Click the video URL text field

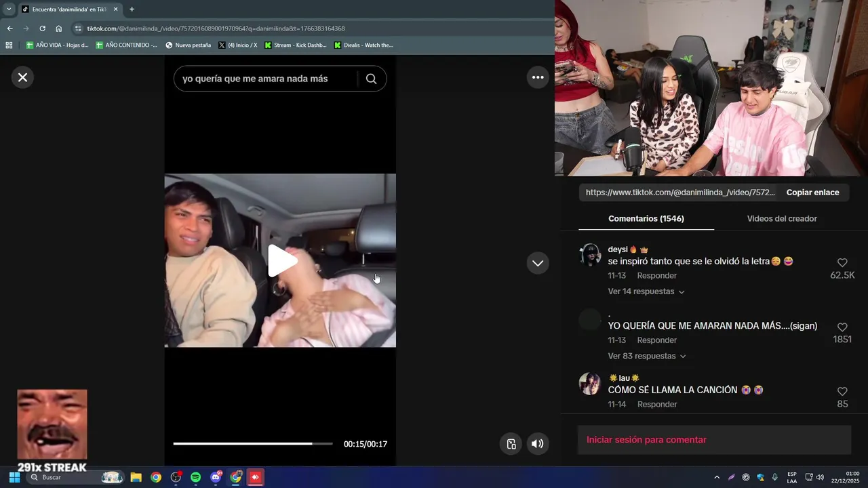coord(680,192)
